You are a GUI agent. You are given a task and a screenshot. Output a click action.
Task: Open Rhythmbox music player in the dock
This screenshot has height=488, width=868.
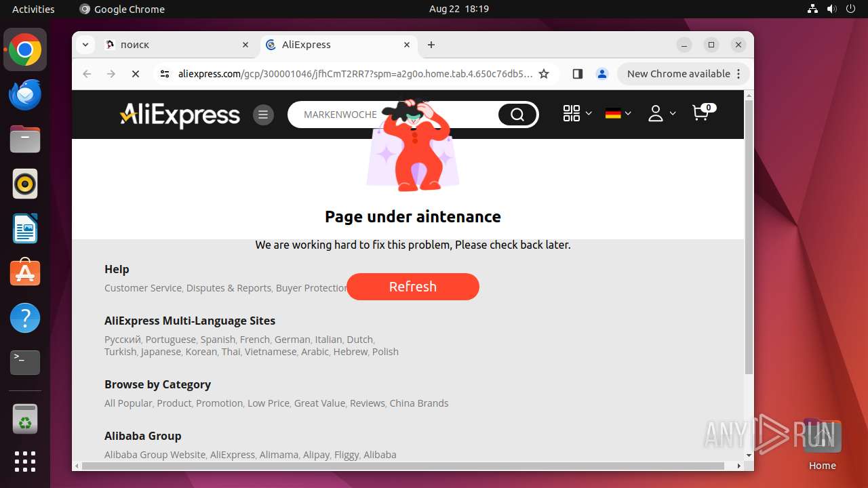(x=25, y=184)
